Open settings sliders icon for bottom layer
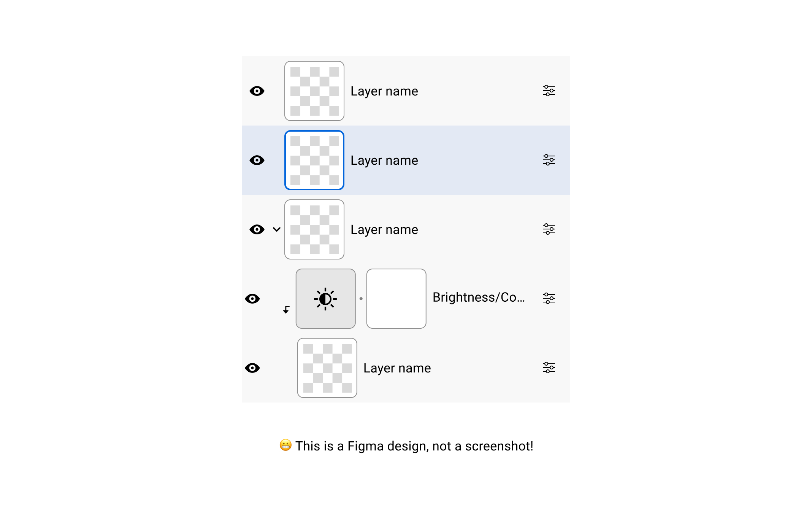This screenshot has width=812, height=506. tap(549, 368)
